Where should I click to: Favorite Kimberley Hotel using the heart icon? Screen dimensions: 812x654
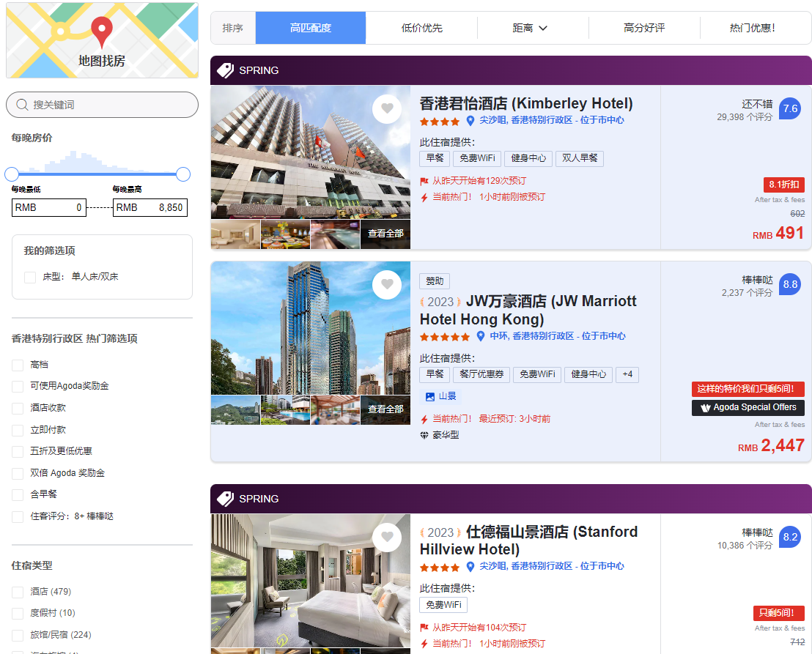pyautogui.click(x=387, y=108)
